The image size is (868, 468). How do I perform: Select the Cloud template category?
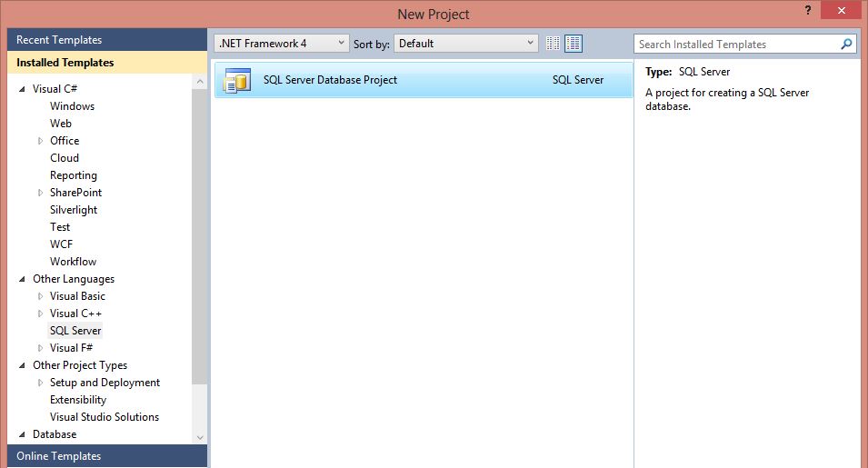tap(65, 157)
